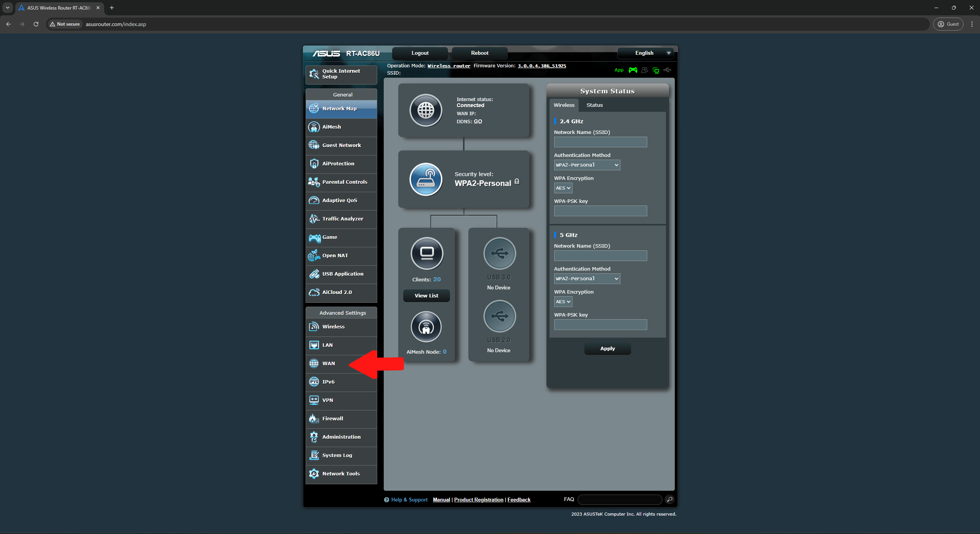
Task: Open the Feedback link
Action: pos(519,500)
